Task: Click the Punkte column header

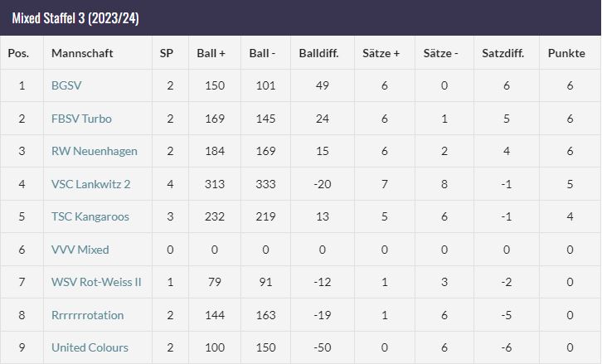Action: (566, 53)
